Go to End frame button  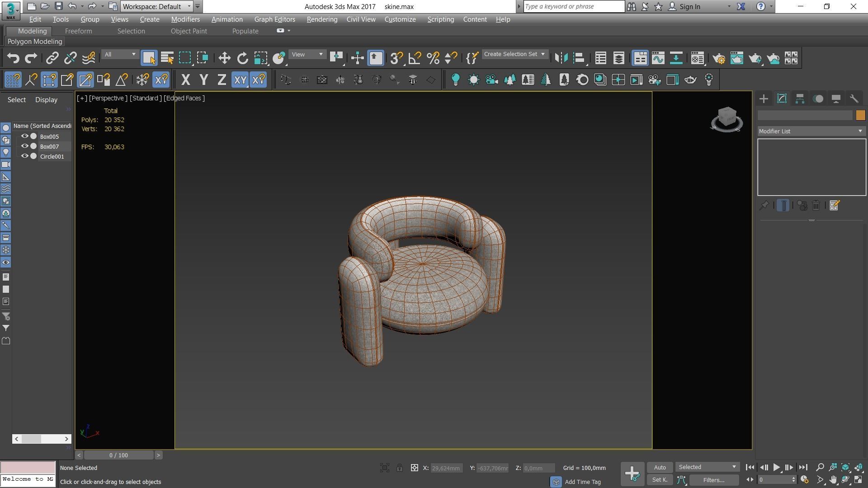click(x=803, y=467)
